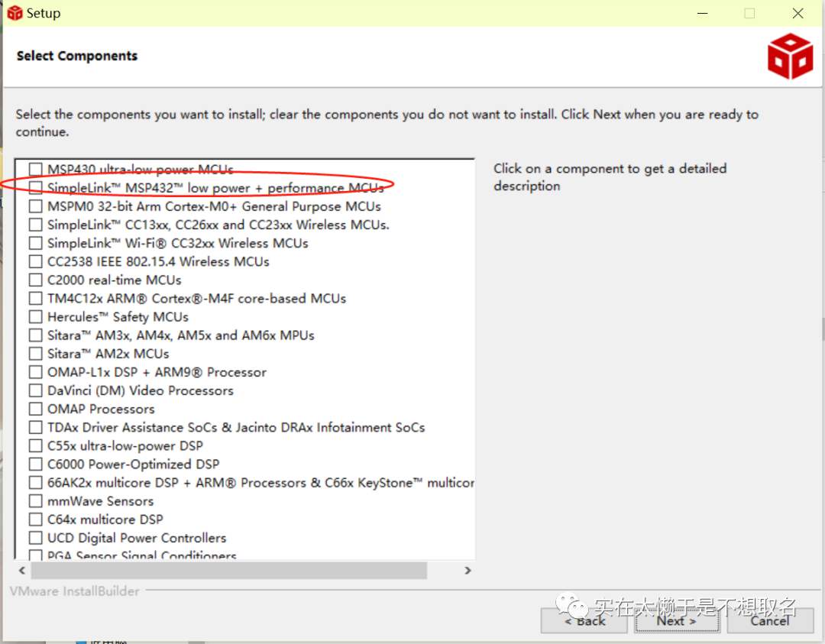Check C2000 real-time MCUs option
825x644 pixels.
(x=36, y=280)
